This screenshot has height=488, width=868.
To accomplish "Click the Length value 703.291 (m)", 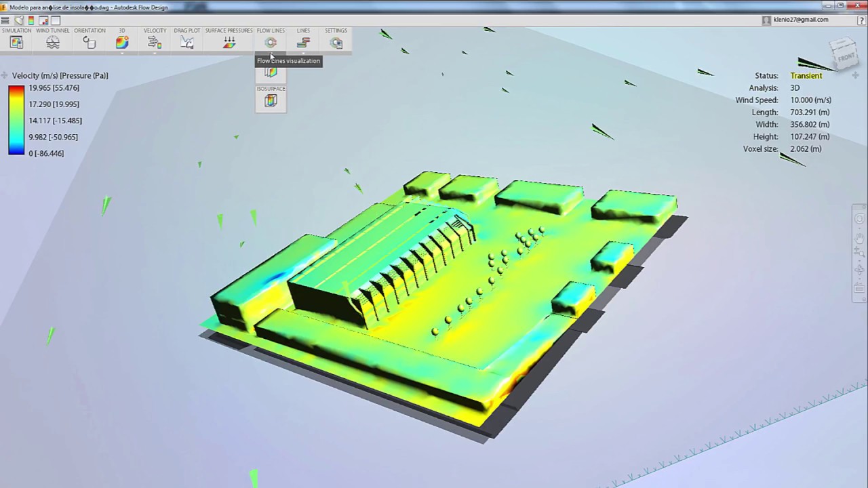I will (x=810, y=113).
